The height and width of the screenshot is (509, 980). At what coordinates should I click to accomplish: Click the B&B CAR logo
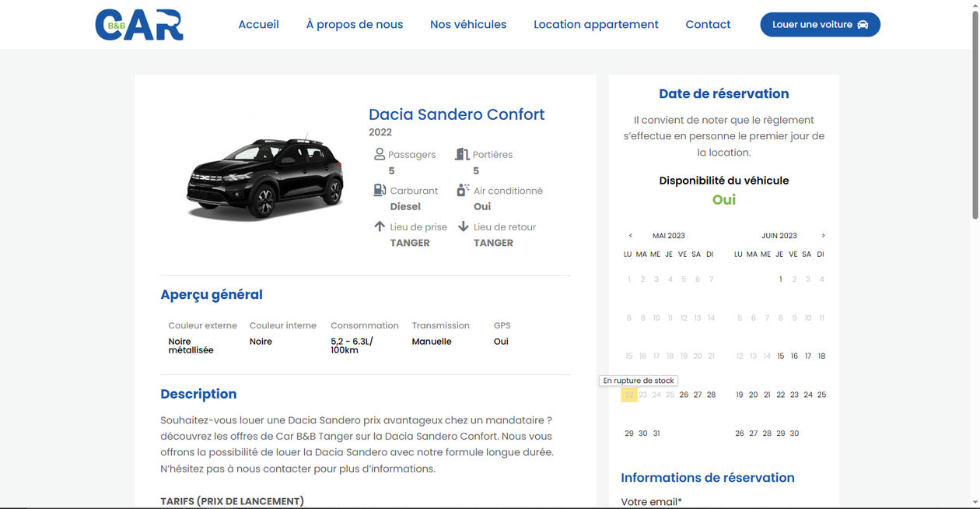(139, 25)
